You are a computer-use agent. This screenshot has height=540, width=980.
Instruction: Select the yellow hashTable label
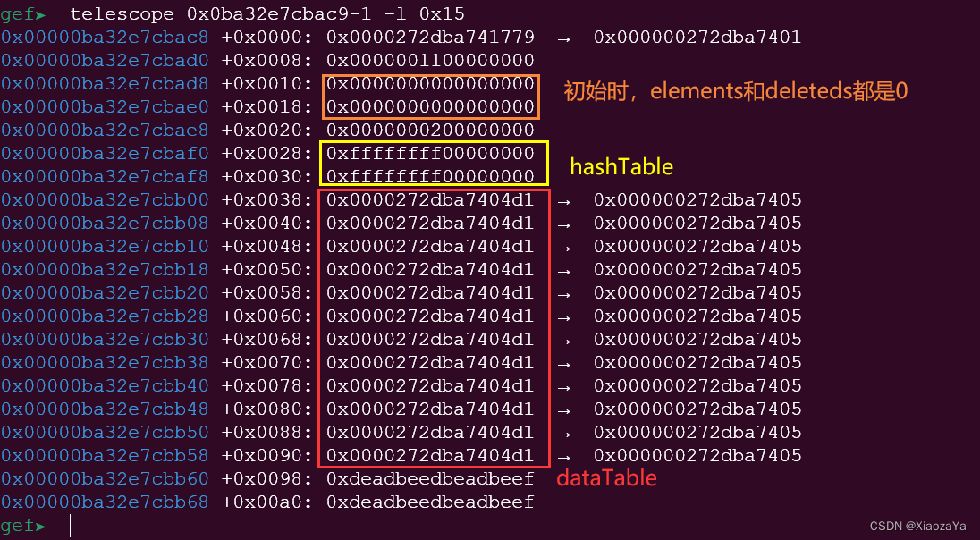click(x=621, y=166)
